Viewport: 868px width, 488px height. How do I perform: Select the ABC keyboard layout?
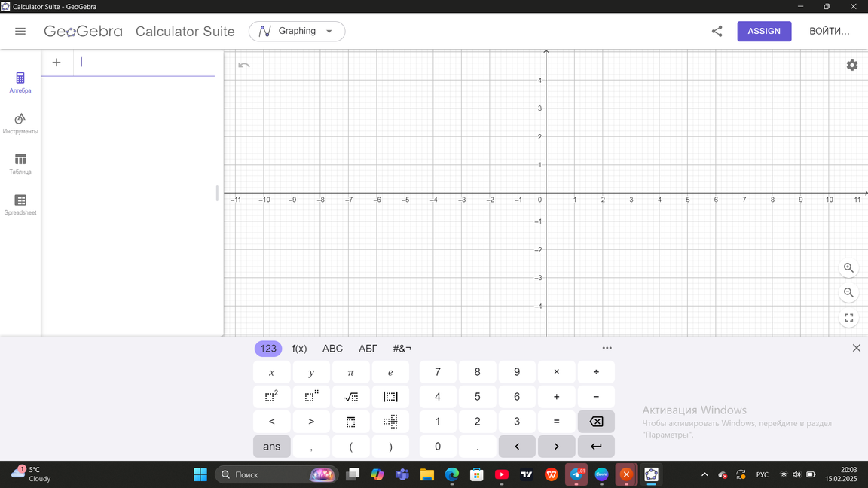coord(332,349)
